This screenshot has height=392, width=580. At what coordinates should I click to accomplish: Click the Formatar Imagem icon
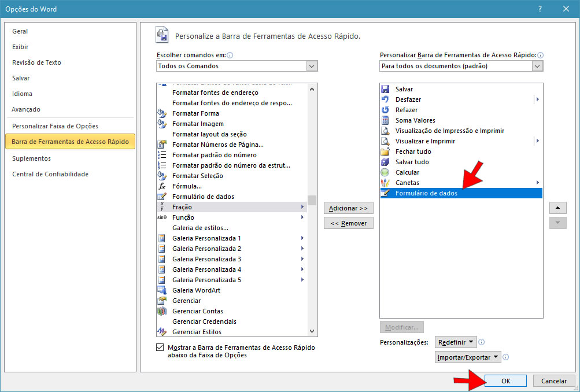162,124
